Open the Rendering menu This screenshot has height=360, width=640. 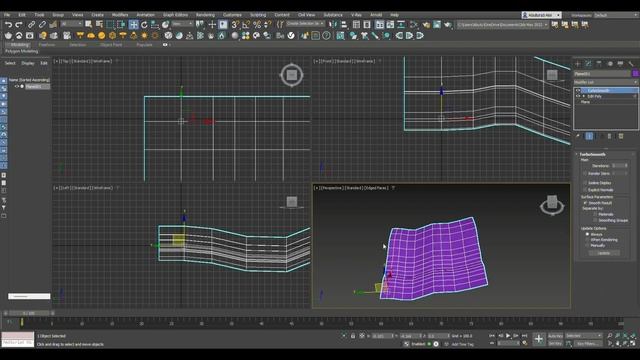205,15
